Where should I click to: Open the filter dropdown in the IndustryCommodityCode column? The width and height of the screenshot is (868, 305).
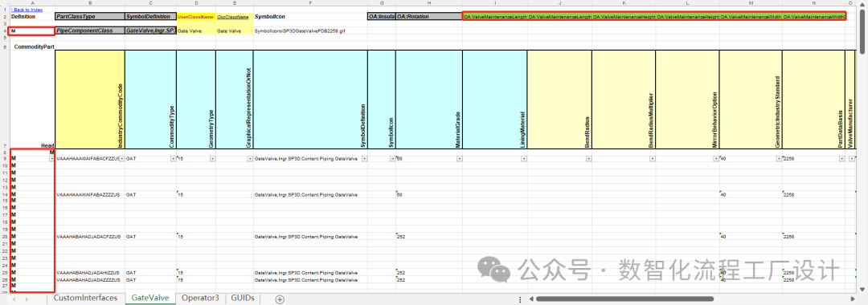coord(121,159)
